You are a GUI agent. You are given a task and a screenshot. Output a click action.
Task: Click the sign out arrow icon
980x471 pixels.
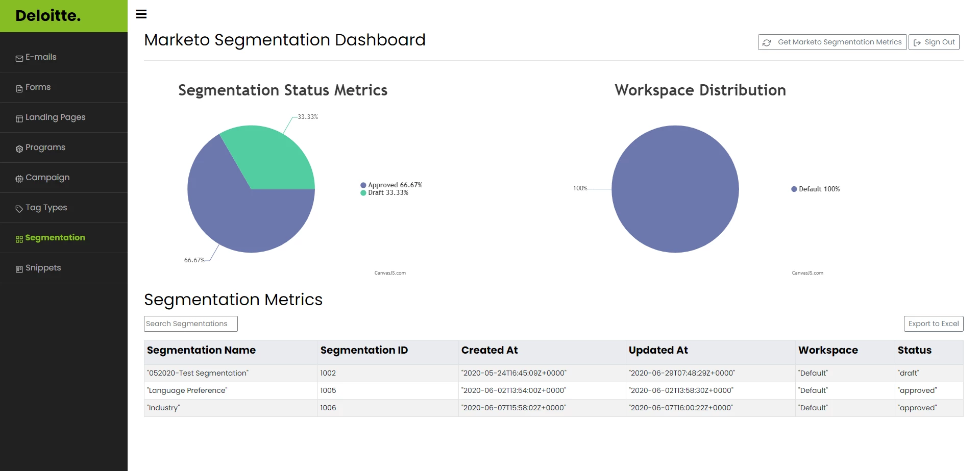pos(917,43)
